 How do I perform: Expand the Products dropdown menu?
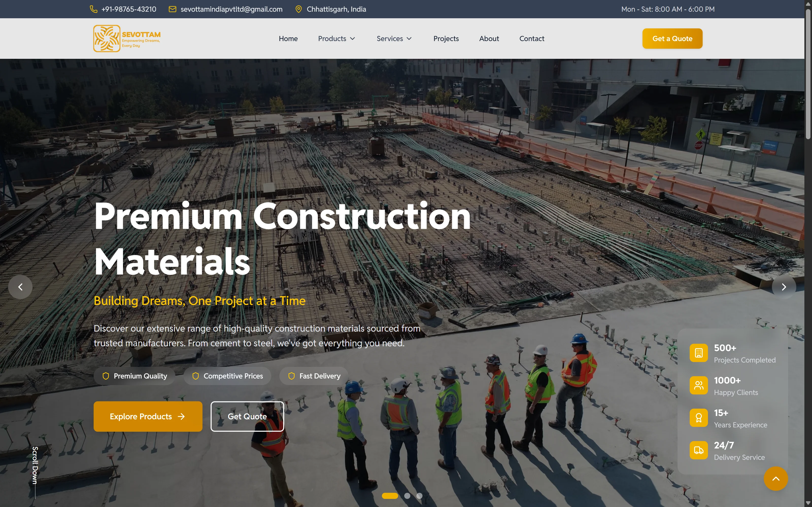coord(336,39)
